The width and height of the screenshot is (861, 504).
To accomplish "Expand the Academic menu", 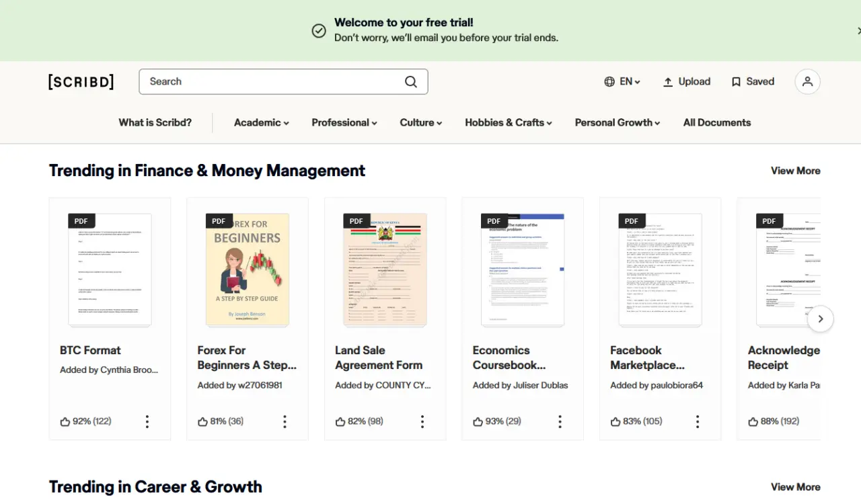I will tap(262, 122).
